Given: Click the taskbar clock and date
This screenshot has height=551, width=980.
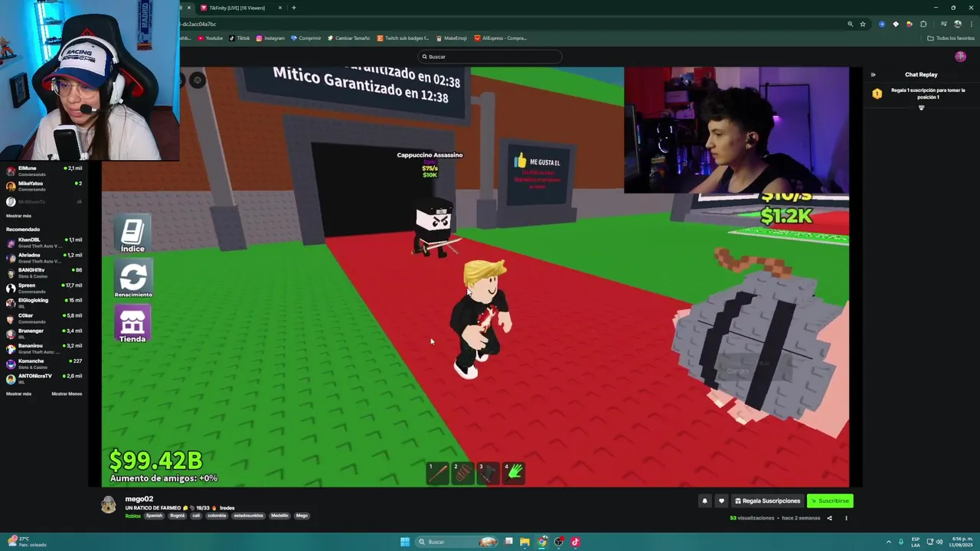Looking at the screenshot, I should coord(961,542).
